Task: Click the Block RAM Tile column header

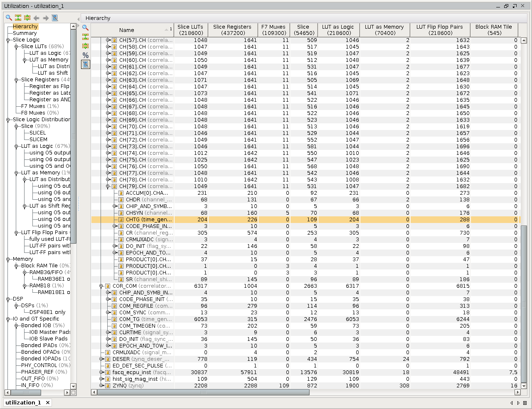Action: pyautogui.click(x=493, y=30)
